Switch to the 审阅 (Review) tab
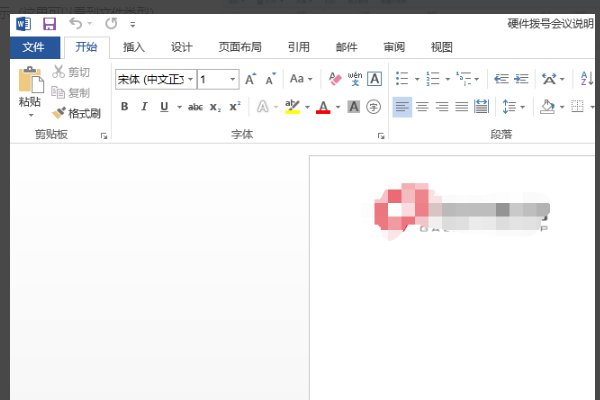This screenshot has height=400, width=600. point(394,47)
